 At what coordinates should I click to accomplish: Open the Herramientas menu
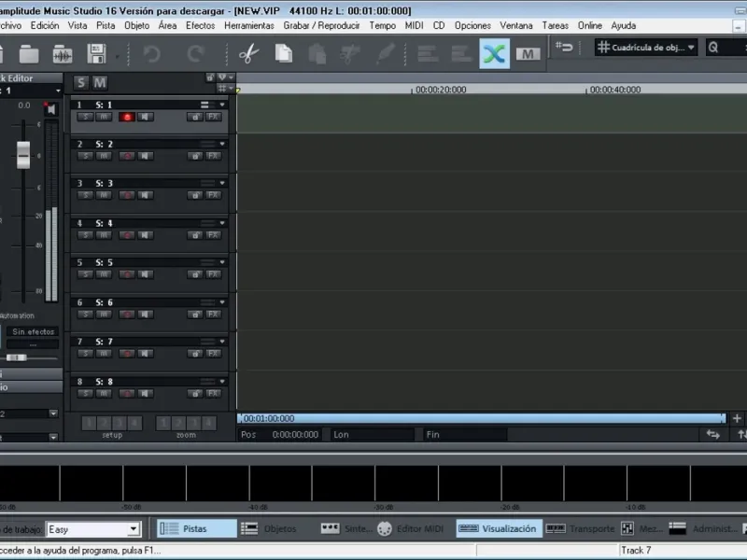click(x=249, y=26)
